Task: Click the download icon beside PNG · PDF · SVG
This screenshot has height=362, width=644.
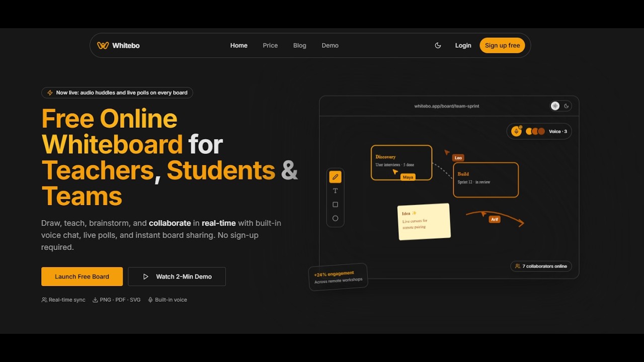Action: click(x=95, y=300)
